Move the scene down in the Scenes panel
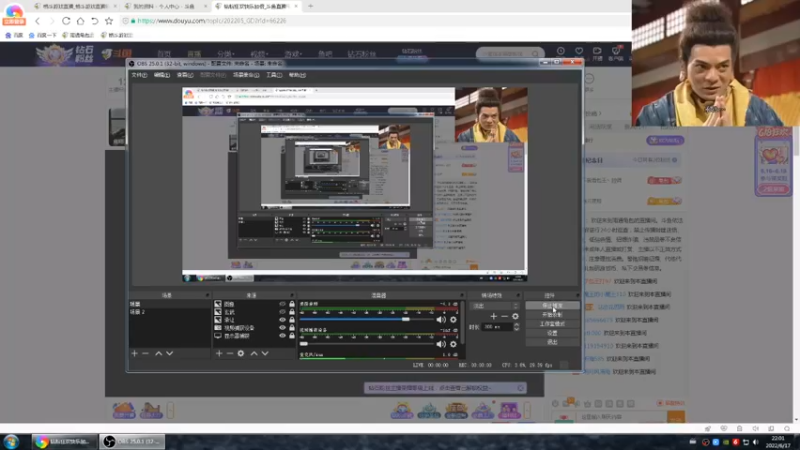The image size is (800, 450). (169, 353)
